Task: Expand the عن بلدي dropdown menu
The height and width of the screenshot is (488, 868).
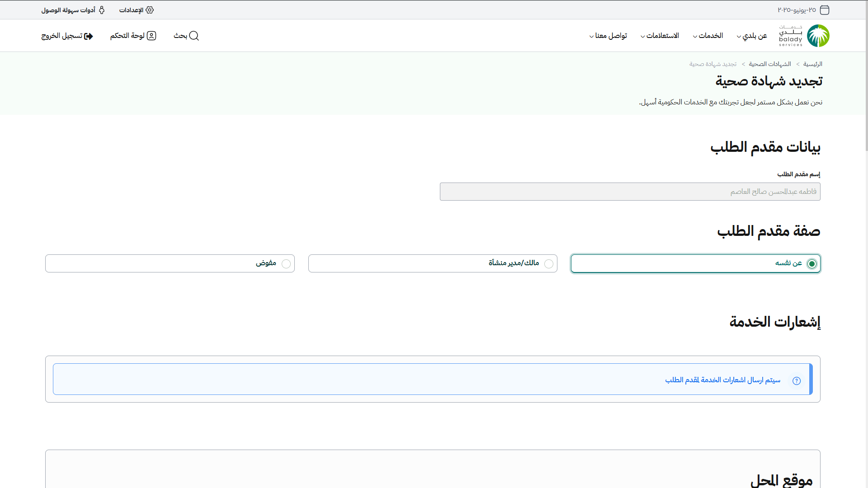Action: coord(752,36)
